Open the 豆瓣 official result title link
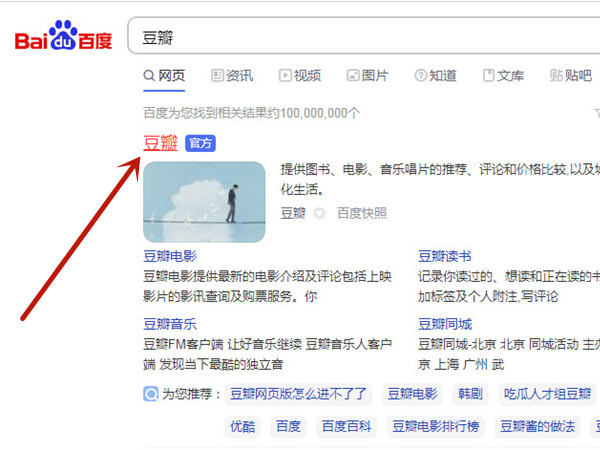This screenshot has width=600, height=450. pos(160,143)
